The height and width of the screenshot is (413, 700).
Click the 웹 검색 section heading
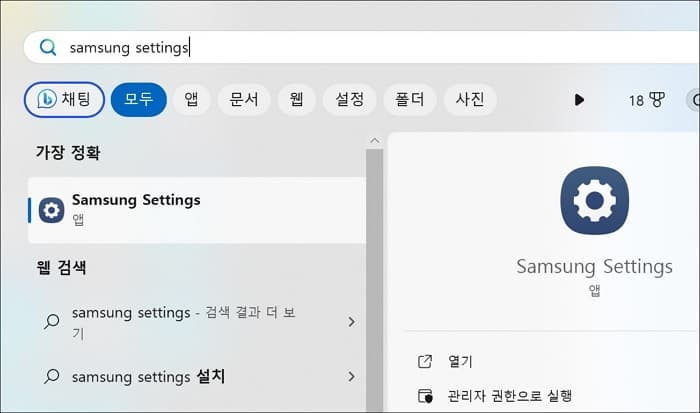click(x=61, y=267)
